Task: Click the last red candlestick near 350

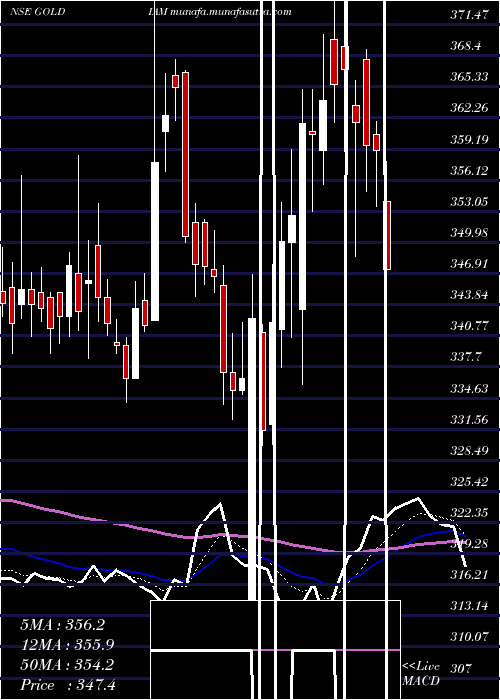Action: click(387, 235)
